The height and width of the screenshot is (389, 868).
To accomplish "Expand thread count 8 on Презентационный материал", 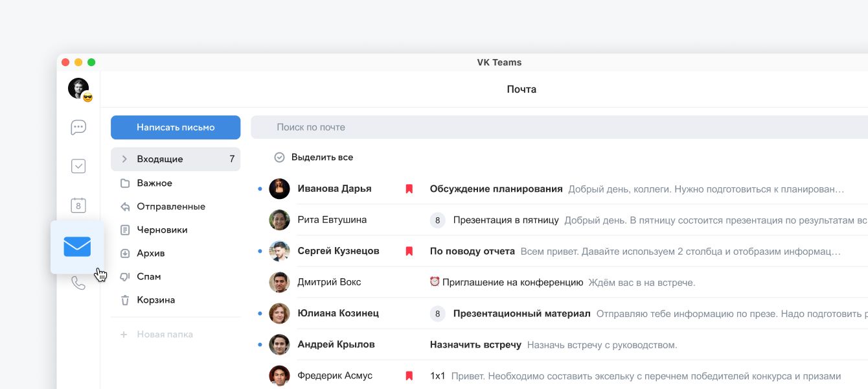I will [x=437, y=314].
